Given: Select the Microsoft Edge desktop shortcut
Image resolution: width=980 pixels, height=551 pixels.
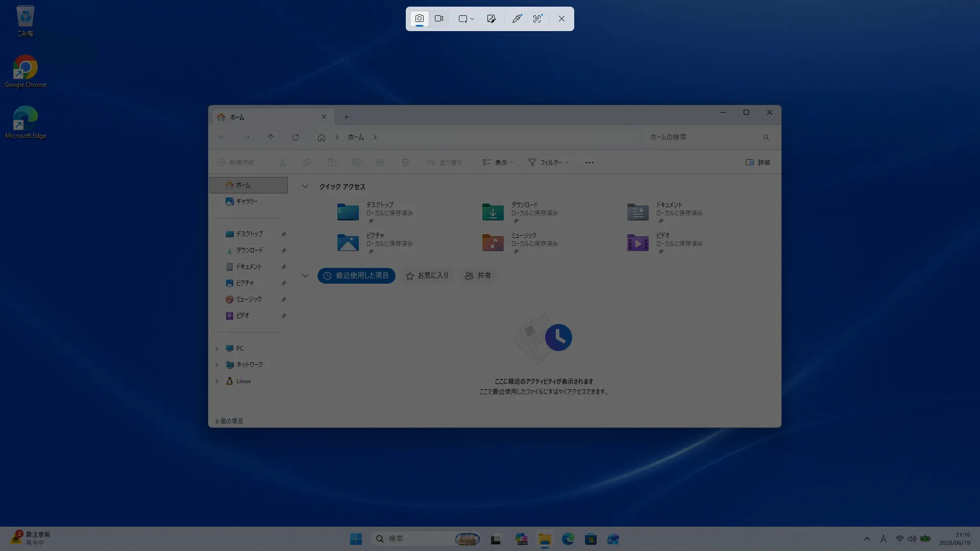Looking at the screenshot, I should click(25, 122).
